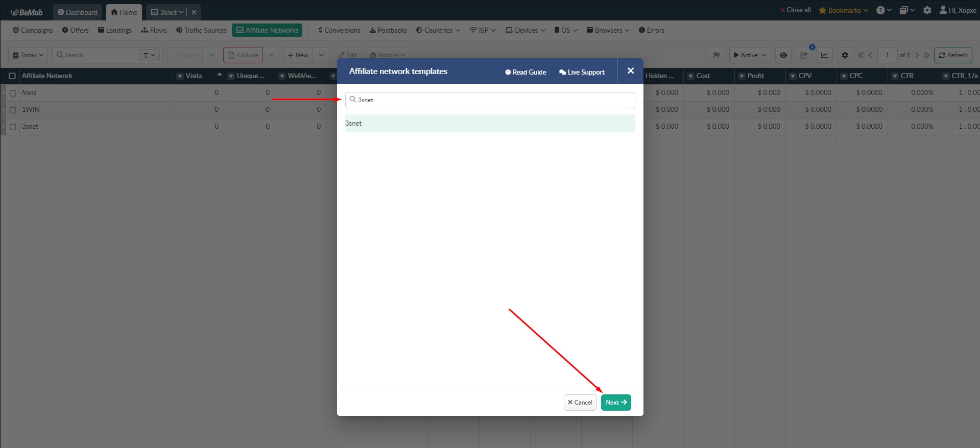Close the 3snet tab with the X
Screen dimensions: 980x448
194,12
